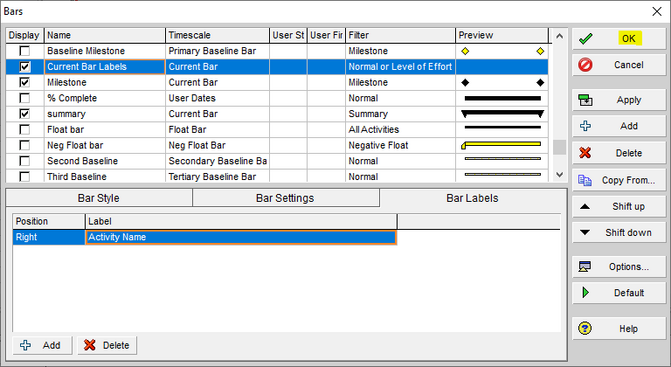Viewport: 671px width, 367px height.
Task: Switch to the Bar Style tab
Action: (x=99, y=198)
